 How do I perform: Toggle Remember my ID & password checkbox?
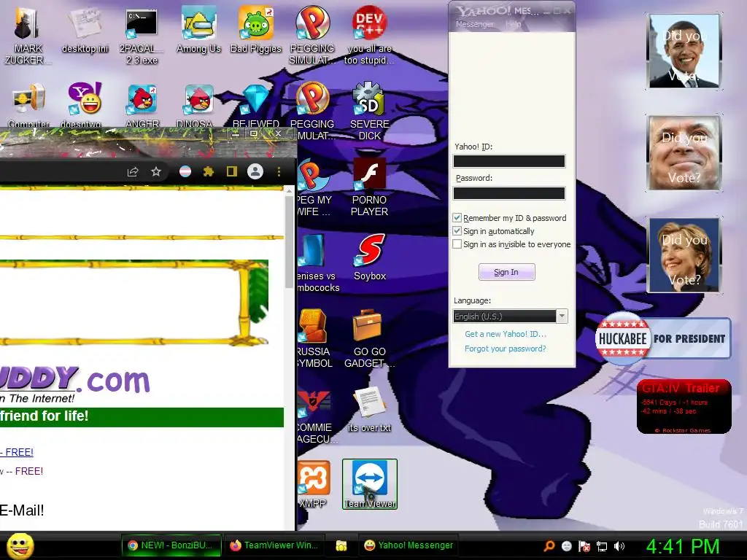pos(457,217)
